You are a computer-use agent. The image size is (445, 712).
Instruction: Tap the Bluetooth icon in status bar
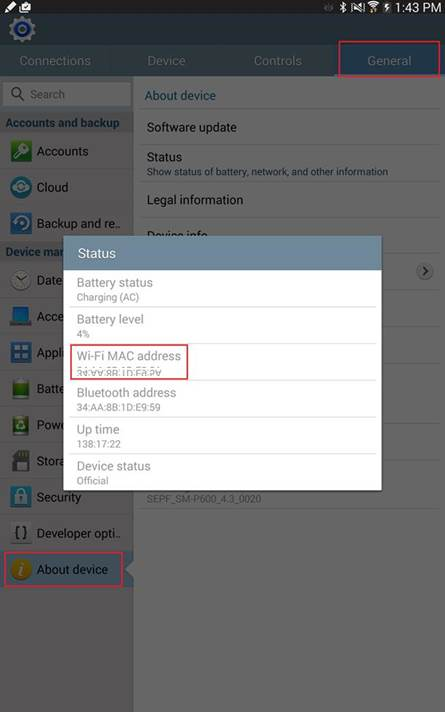click(343, 7)
